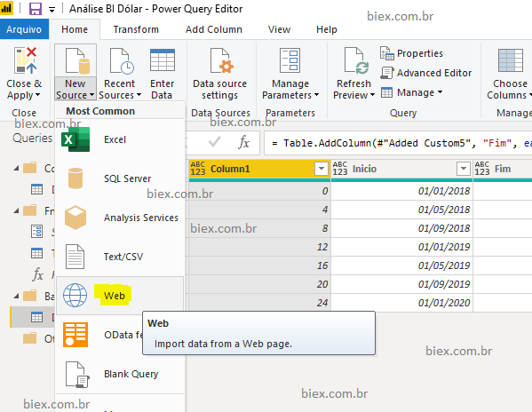Pick Text/CSV source
Viewport: 532px width, 412px height.
tap(120, 257)
